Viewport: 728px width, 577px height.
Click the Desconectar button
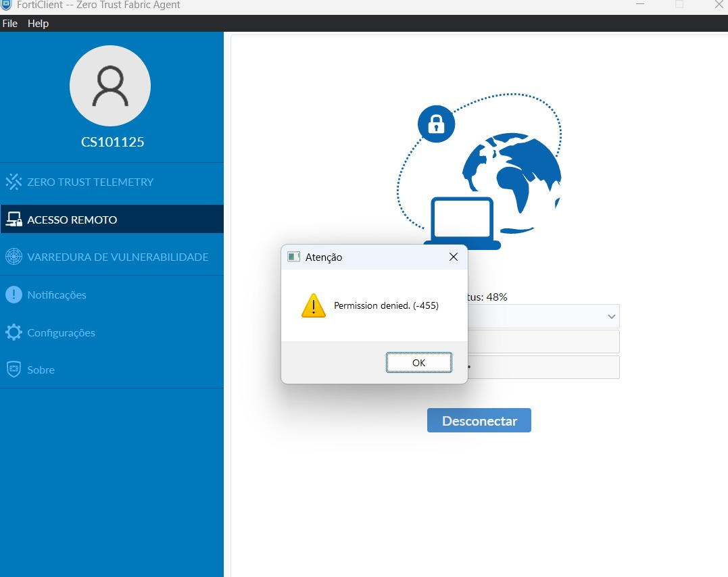click(479, 420)
